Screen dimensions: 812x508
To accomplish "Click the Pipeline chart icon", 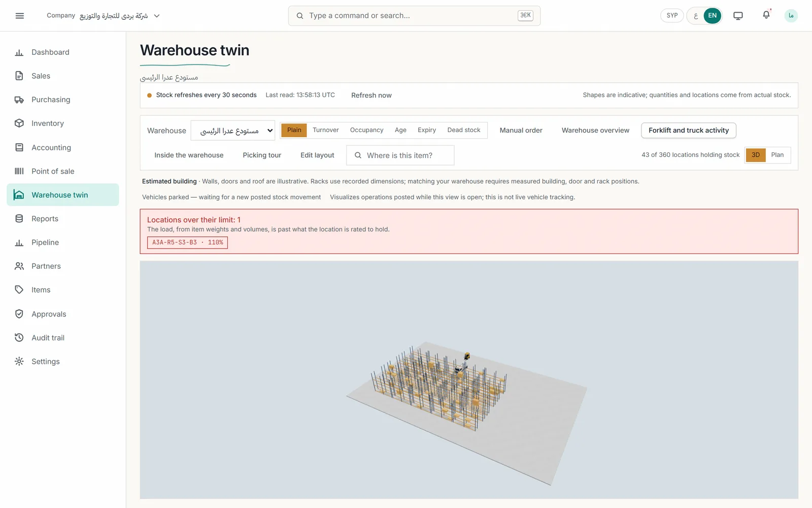I will tap(19, 242).
